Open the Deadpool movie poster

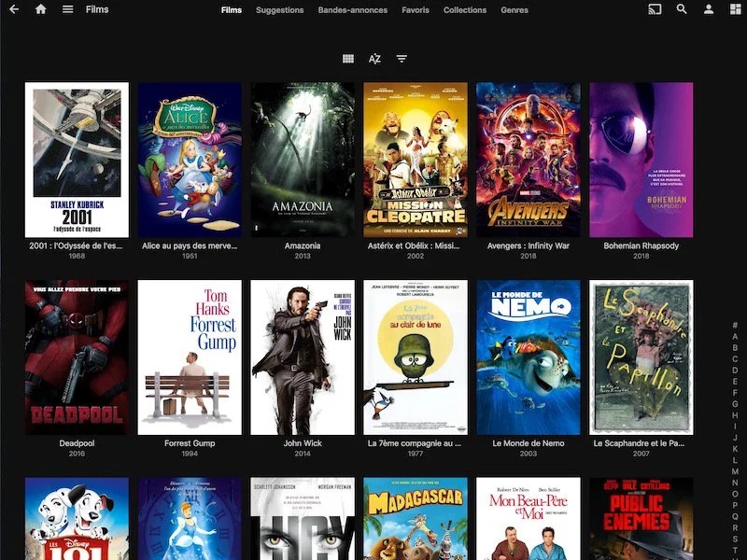[77, 357]
